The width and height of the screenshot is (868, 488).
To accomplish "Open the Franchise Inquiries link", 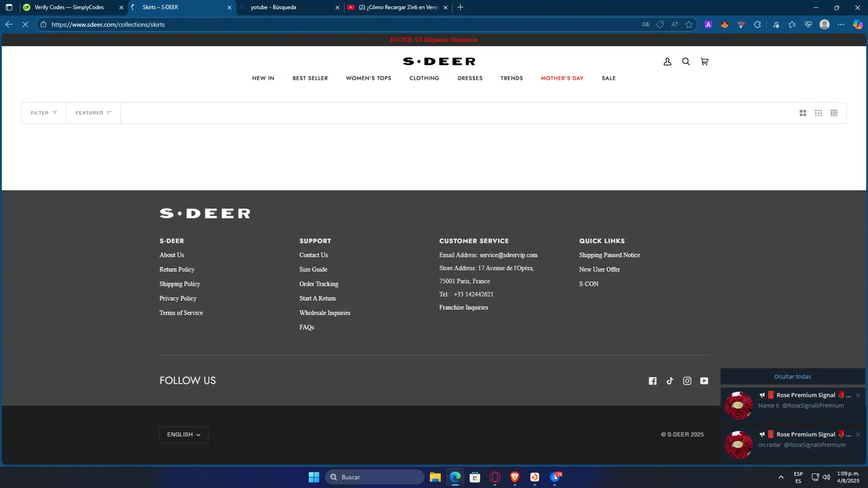I will (464, 308).
